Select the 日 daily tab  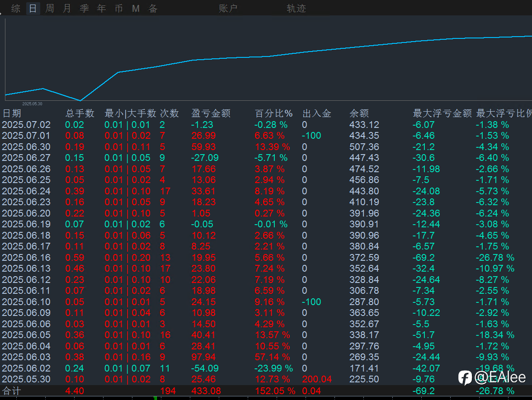coord(33,8)
